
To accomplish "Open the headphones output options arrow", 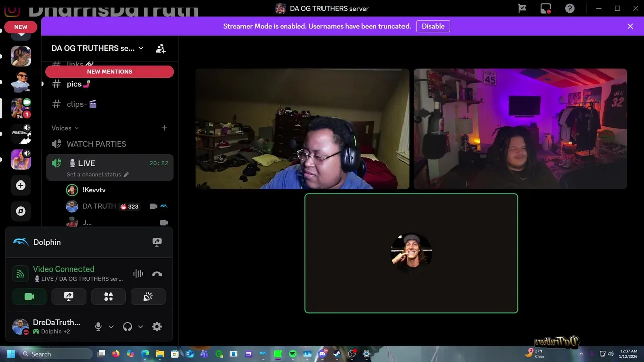I will click(x=140, y=327).
